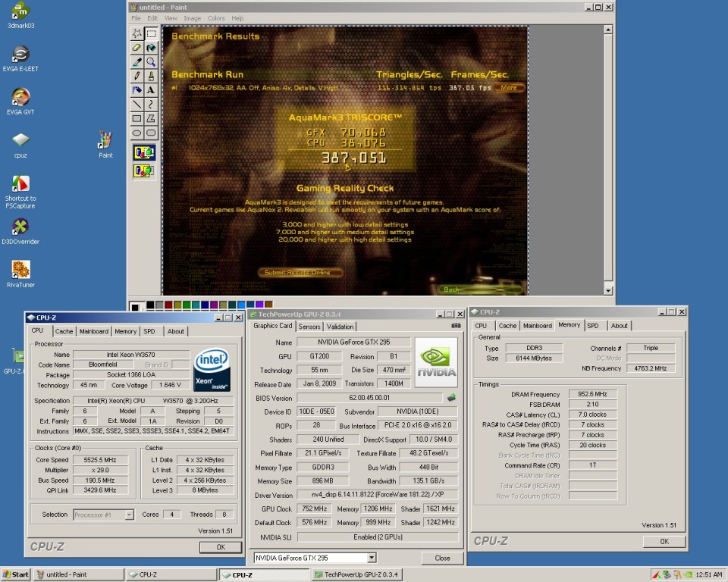728x582 pixels.
Task: Open the GPU selector dropdown in GPU-Z
Action: (372, 558)
